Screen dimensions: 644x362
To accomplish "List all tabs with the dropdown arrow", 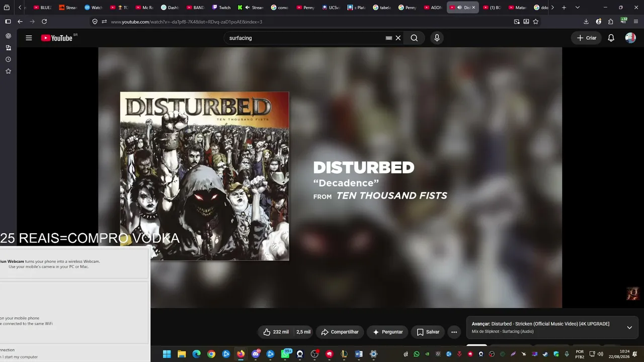I will pos(577,8).
